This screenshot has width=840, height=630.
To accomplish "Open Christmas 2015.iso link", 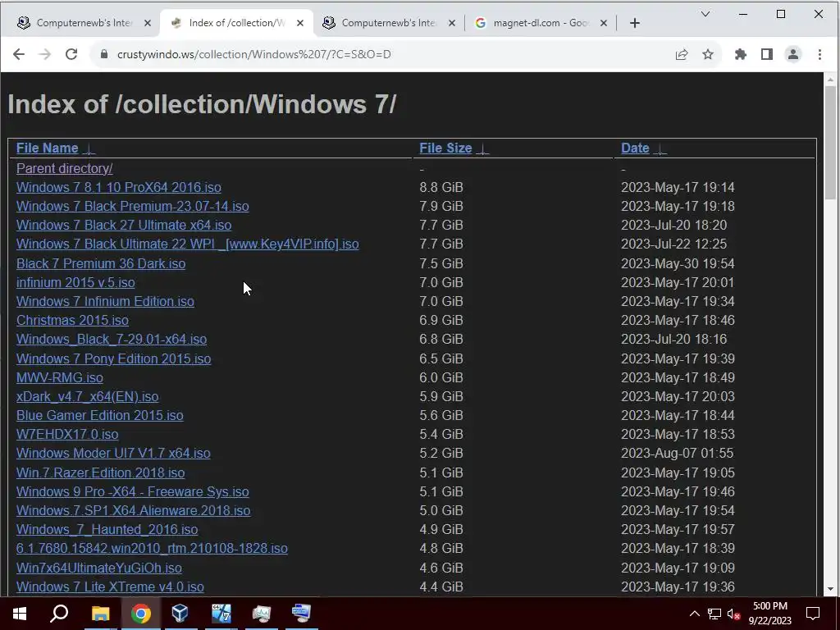I will [72, 320].
